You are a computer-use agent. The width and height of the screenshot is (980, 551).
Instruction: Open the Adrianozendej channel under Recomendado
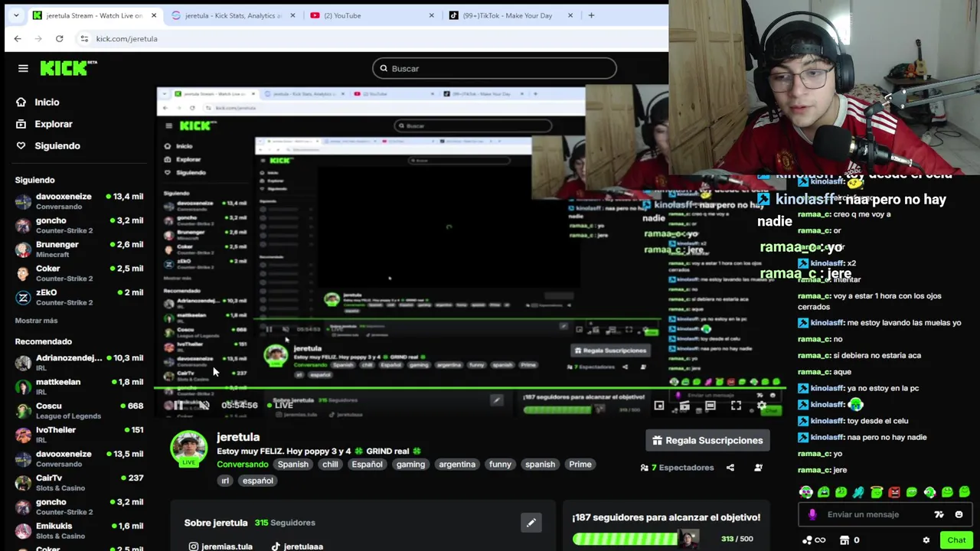(79, 363)
